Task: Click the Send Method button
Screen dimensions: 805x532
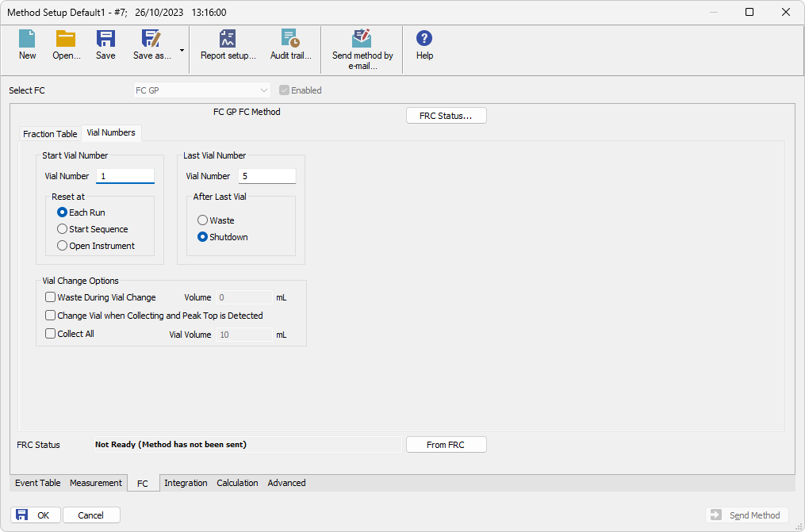Action: coord(747,515)
